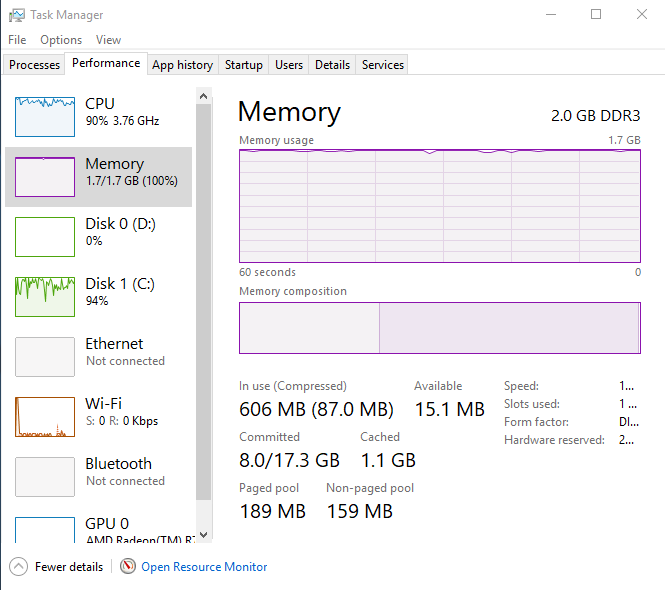This screenshot has height=590, width=665.
Task: Click the Open Resource Monitor link
Action: [204, 566]
